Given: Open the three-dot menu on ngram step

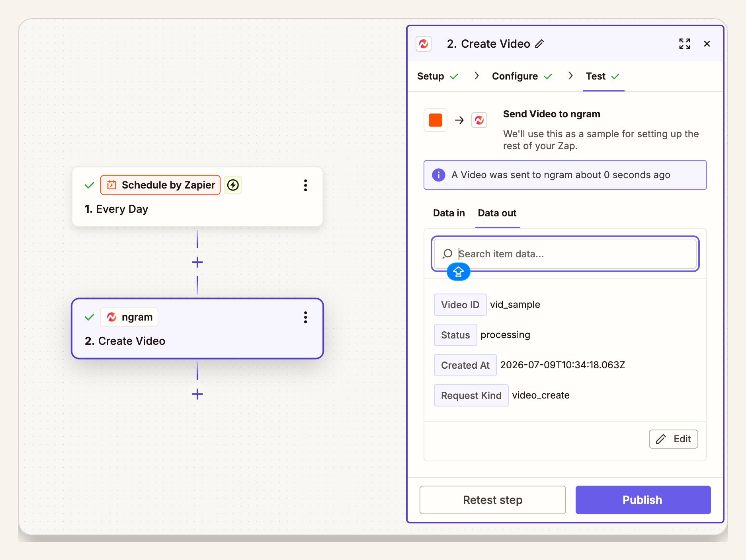Looking at the screenshot, I should pyautogui.click(x=306, y=317).
